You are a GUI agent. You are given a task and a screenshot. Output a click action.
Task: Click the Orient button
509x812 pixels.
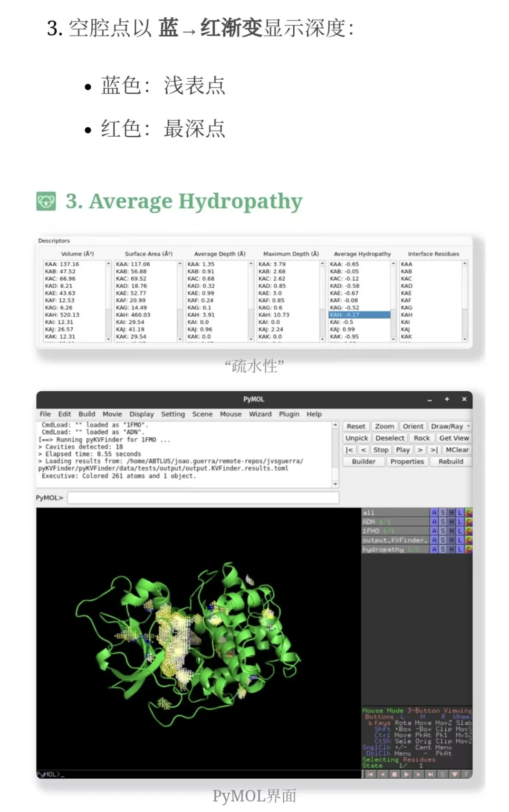[x=413, y=426]
